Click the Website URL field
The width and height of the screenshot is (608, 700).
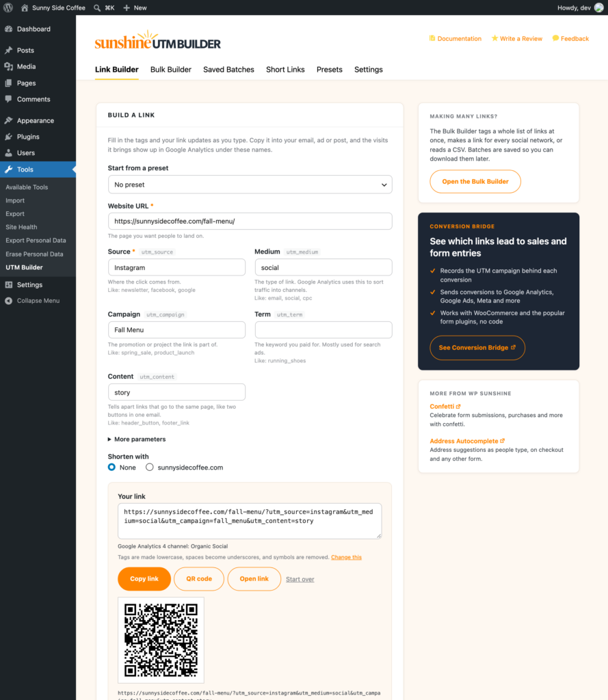pos(250,221)
